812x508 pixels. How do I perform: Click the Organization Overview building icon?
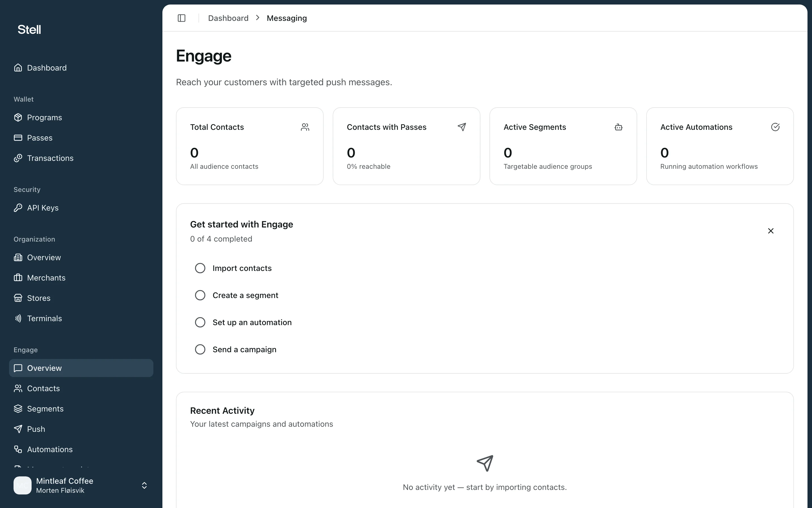click(x=18, y=258)
